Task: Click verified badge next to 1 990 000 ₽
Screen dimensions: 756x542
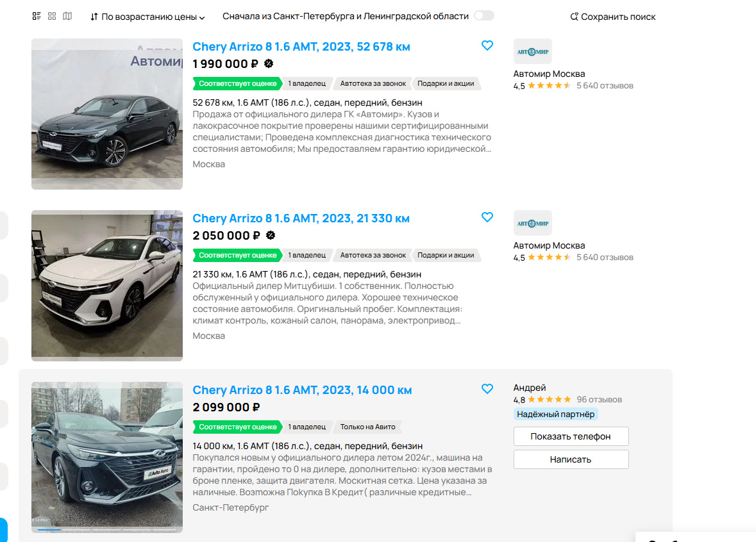Action: click(x=269, y=63)
